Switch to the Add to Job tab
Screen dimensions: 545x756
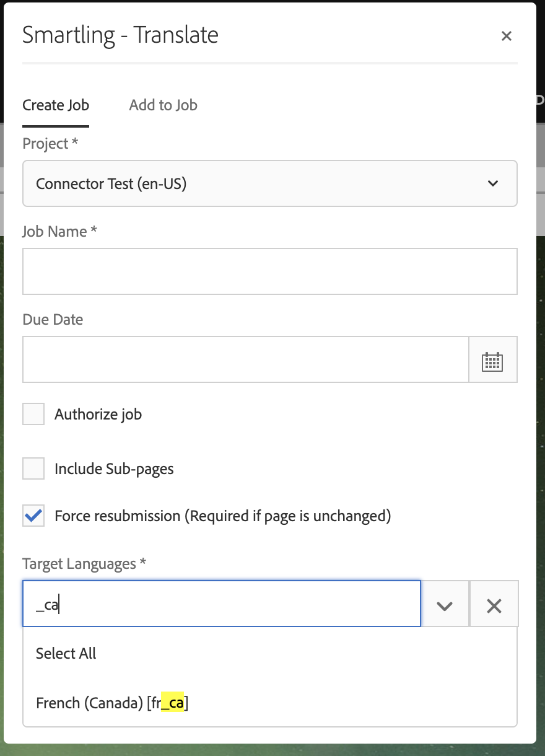[163, 105]
